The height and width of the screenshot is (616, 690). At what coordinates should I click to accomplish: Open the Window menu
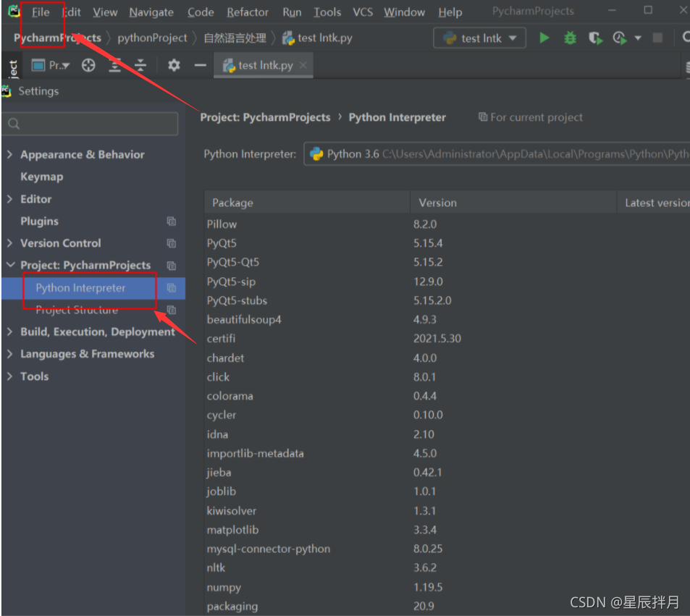[404, 12]
